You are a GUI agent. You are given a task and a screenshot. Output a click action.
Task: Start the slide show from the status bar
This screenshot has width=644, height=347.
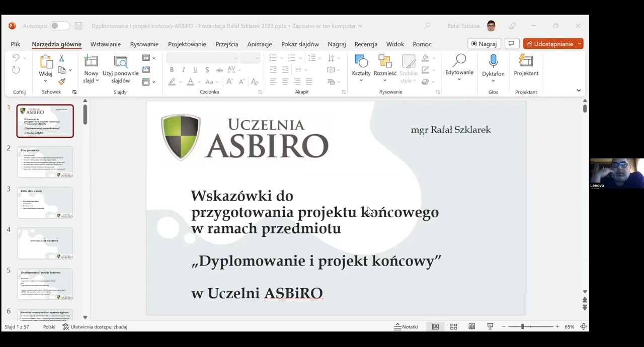pyautogui.click(x=490, y=327)
